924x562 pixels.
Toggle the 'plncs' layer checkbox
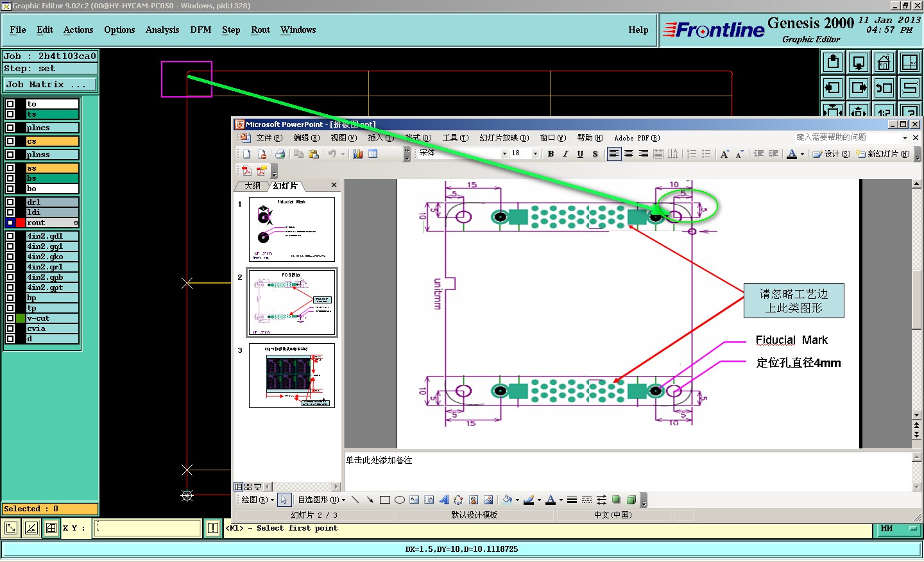[10, 128]
